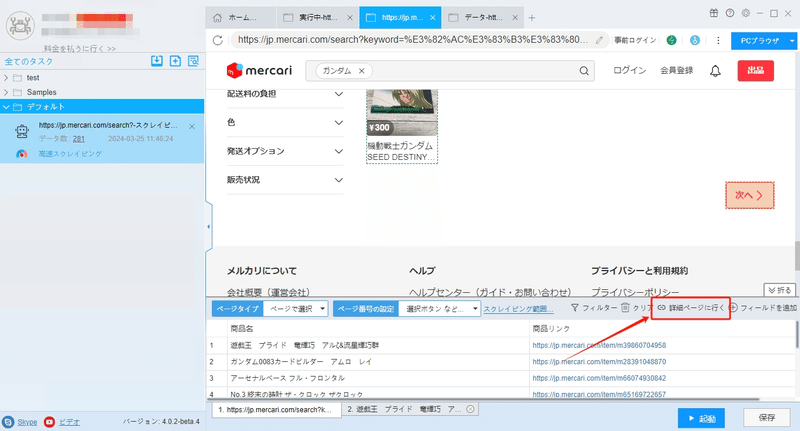
Task: Click the blue circular icon in address bar
Action: click(695, 40)
